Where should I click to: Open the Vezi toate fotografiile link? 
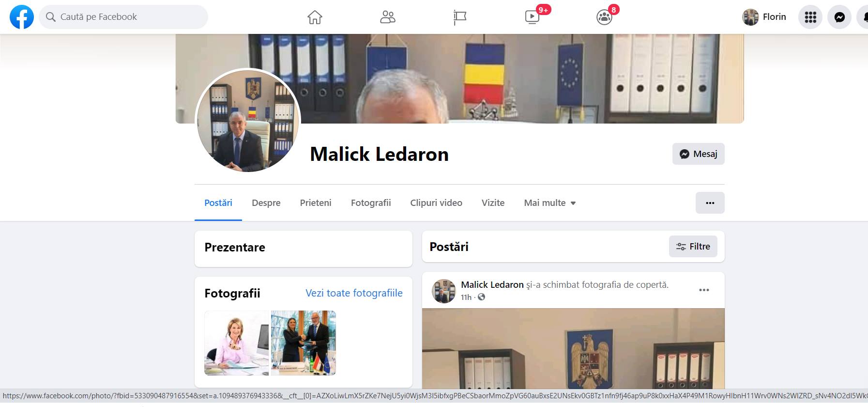(354, 293)
